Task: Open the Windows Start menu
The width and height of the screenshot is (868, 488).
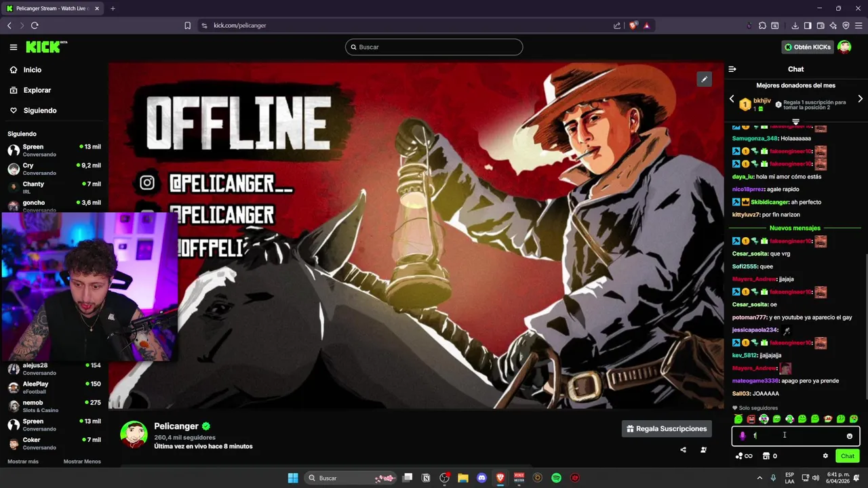Action: (293, 478)
